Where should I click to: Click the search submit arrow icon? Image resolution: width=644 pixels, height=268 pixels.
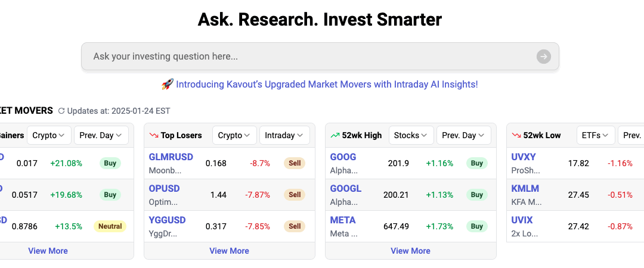(543, 57)
